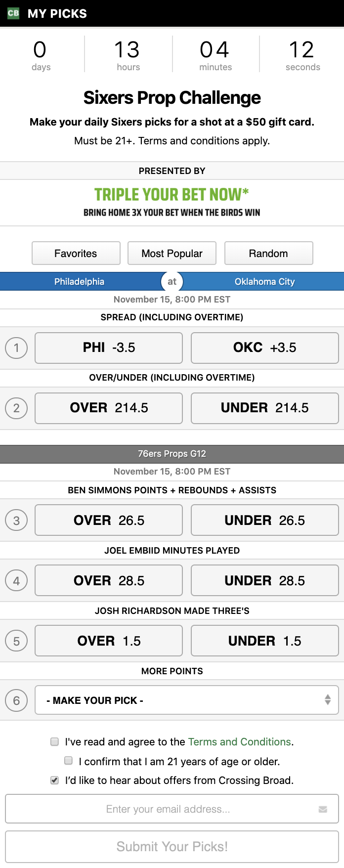
Task: Select the Favorites quick-pick option
Action: pos(76,253)
